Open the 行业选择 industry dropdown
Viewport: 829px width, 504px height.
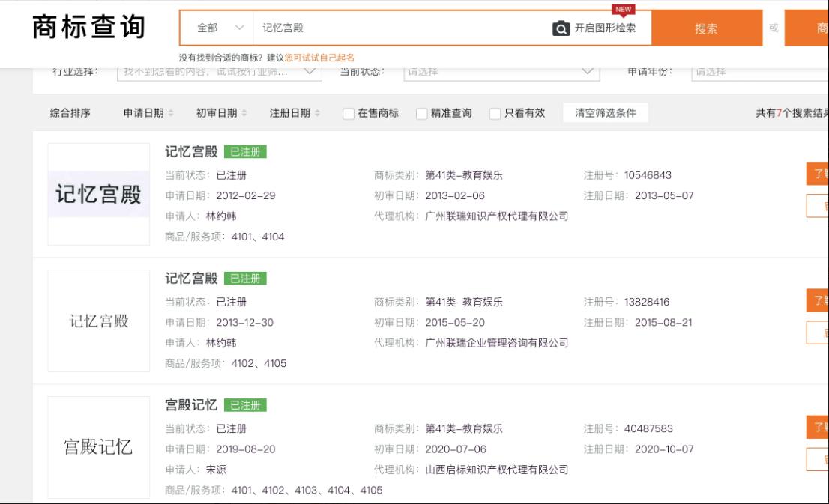(x=219, y=73)
